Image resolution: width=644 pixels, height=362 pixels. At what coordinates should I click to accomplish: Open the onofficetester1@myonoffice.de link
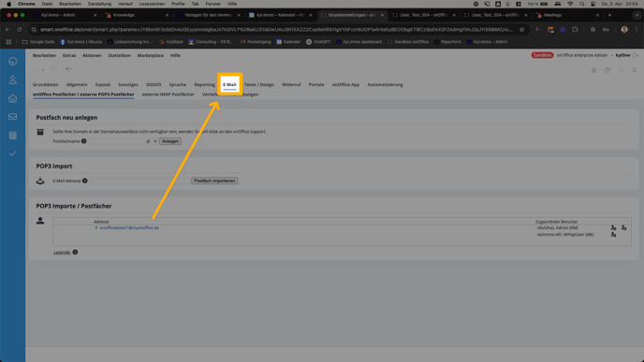click(x=129, y=228)
